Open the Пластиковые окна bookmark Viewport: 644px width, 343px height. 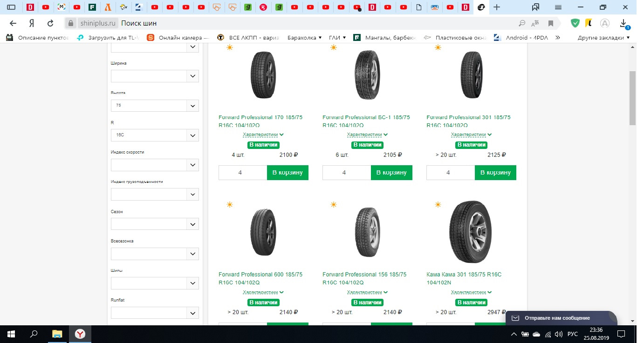[455, 38]
